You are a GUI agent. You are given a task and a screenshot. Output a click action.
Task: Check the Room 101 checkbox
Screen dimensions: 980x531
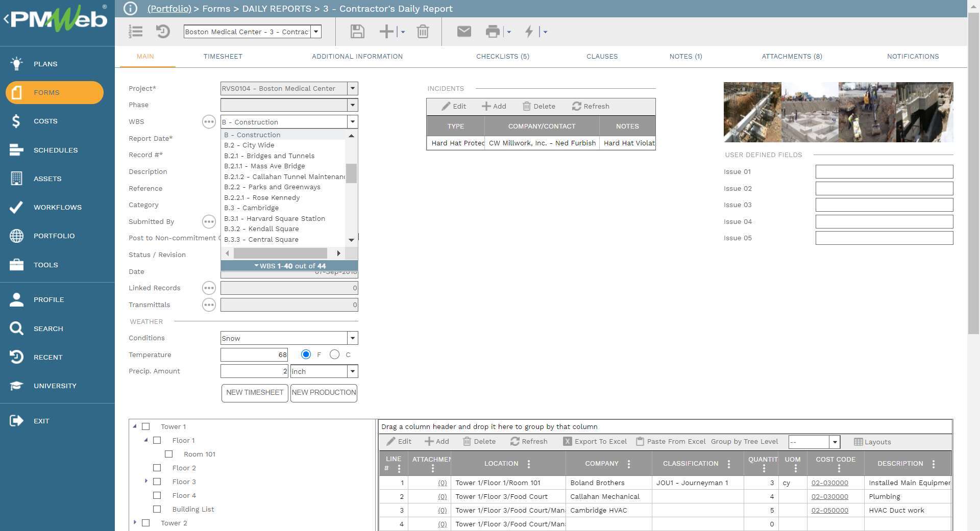(169, 454)
